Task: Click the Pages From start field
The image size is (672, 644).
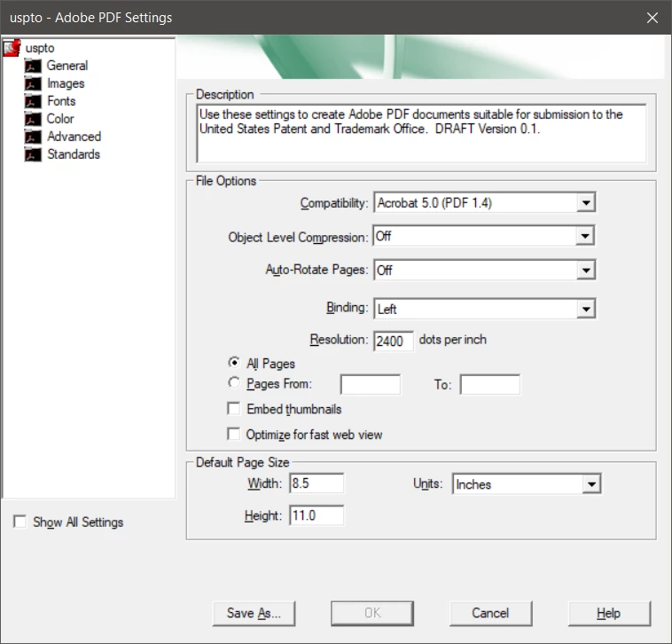Action: (371, 384)
